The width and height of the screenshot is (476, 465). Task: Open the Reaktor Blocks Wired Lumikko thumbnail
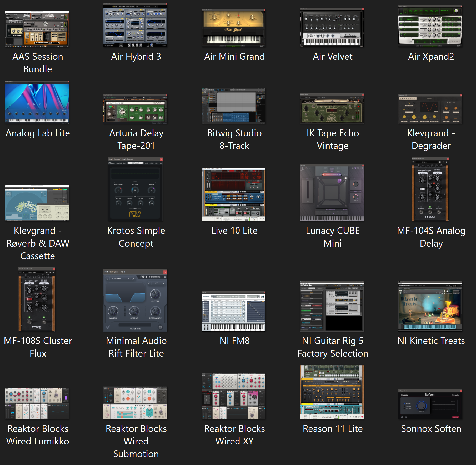(x=37, y=403)
